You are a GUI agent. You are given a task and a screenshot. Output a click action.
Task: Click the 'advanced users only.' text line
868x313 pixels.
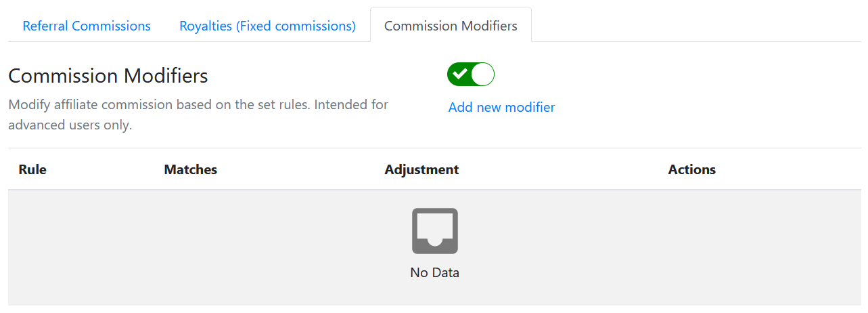[x=70, y=125]
